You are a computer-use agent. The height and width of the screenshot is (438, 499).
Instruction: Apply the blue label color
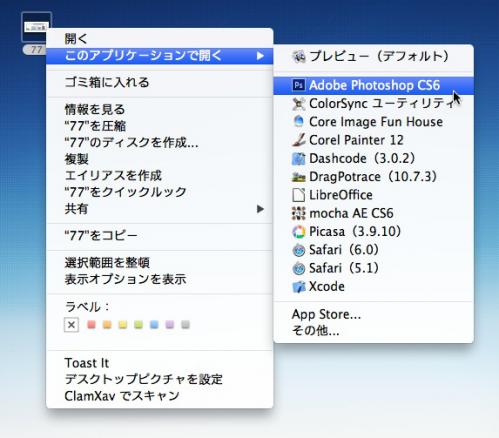coord(154,325)
